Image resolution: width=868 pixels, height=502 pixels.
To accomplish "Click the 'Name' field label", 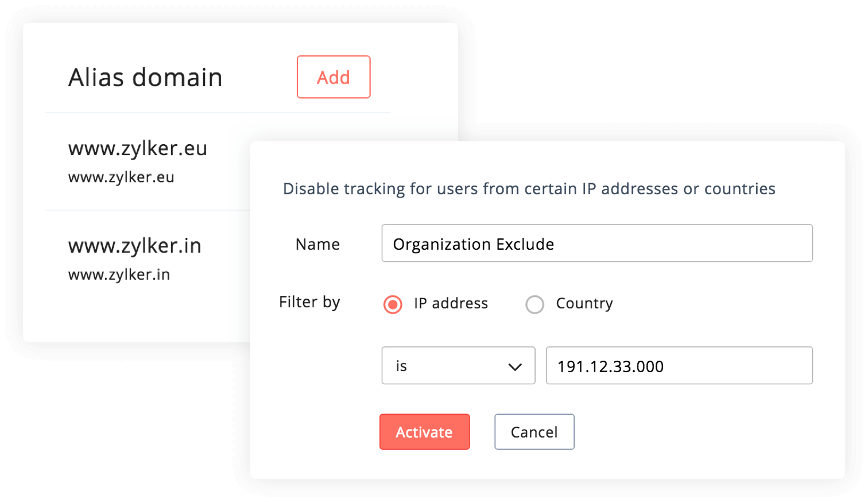I will click(x=317, y=245).
